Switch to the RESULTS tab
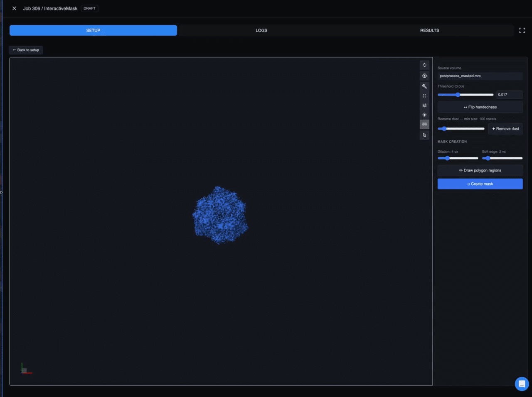This screenshot has width=532, height=397. (x=429, y=30)
